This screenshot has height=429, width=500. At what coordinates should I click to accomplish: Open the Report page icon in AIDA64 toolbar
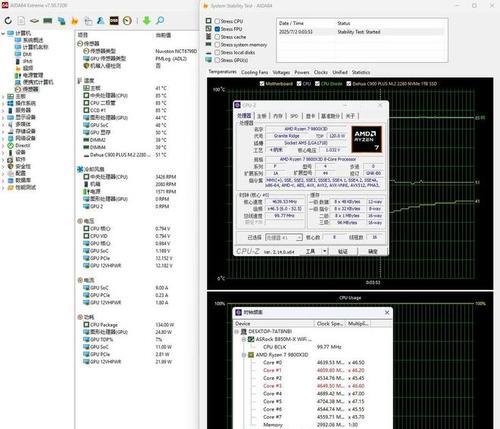[x=21, y=21]
